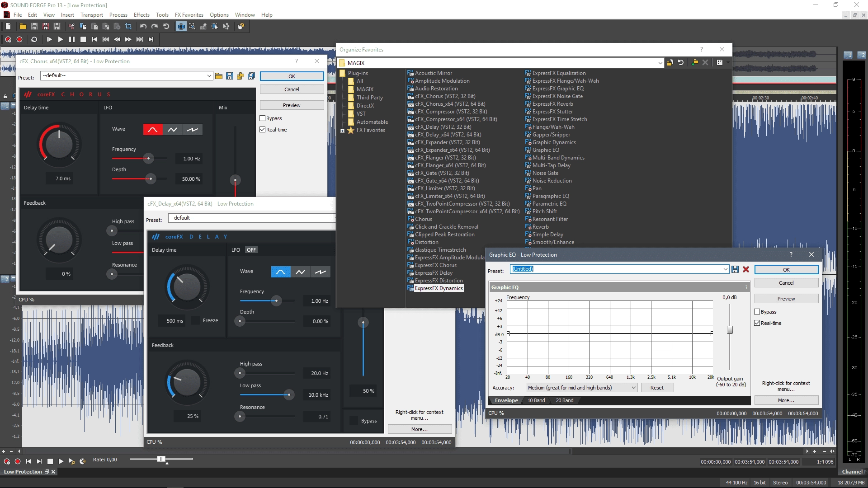
Task: Uncheck Real-time in Graphic EQ dialog
Action: pyautogui.click(x=757, y=323)
